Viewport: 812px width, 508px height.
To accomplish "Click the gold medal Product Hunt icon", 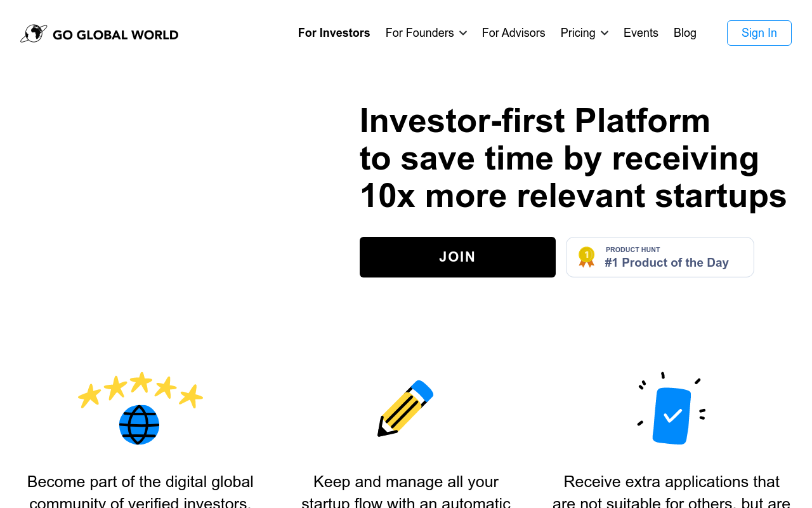I will (x=587, y=257).
